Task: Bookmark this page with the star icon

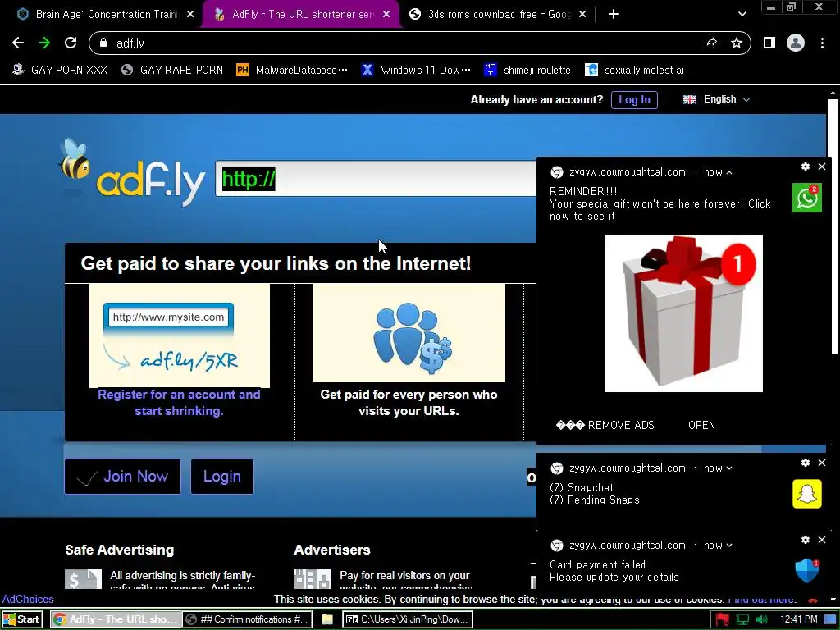Action: pos(737,43)
